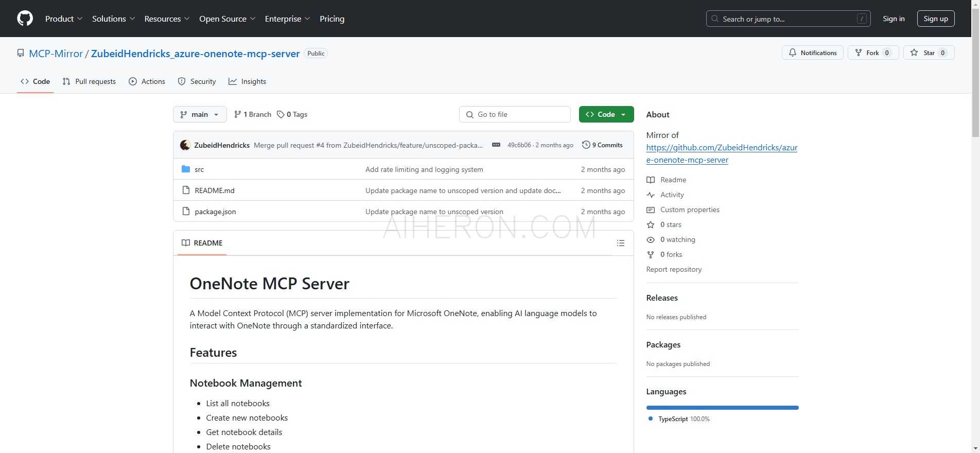Select the Code tab
The width and height of the screenshot is (980, 453).
click(35, 81)
